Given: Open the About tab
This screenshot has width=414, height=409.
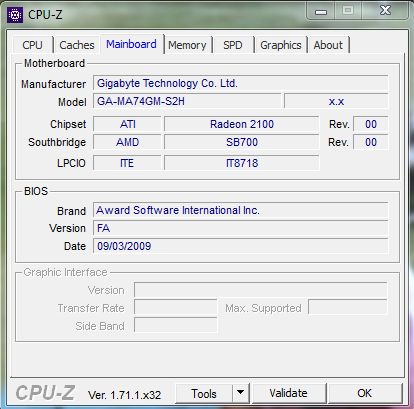Looking at the screenshot, I should [x=328, y=45].
